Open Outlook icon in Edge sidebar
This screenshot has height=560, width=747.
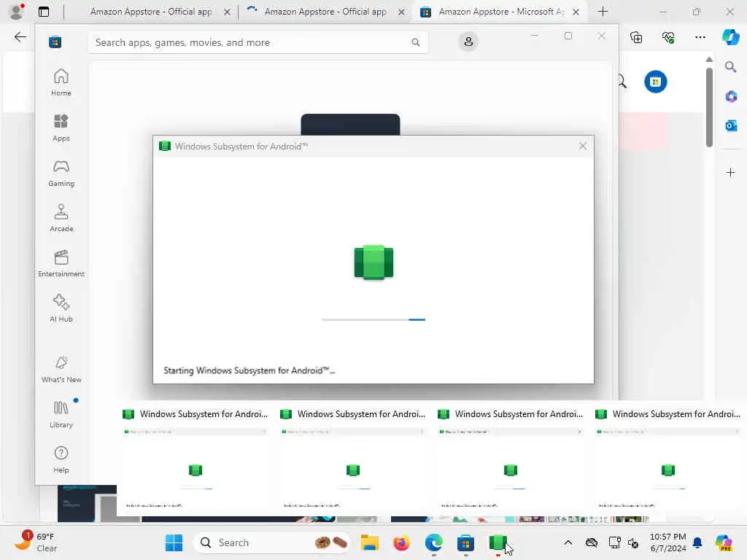[x=731, y=125]
